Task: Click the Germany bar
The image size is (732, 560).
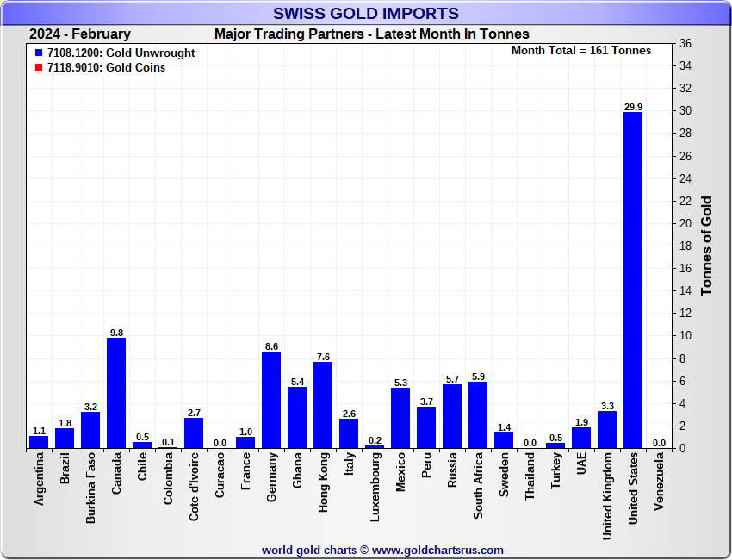Action: pos(271,400)
